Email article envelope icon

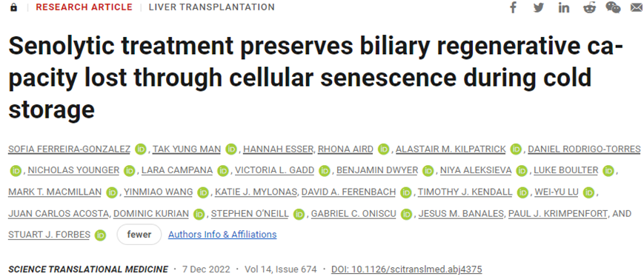pyautogui.click(x=637, y=8)
